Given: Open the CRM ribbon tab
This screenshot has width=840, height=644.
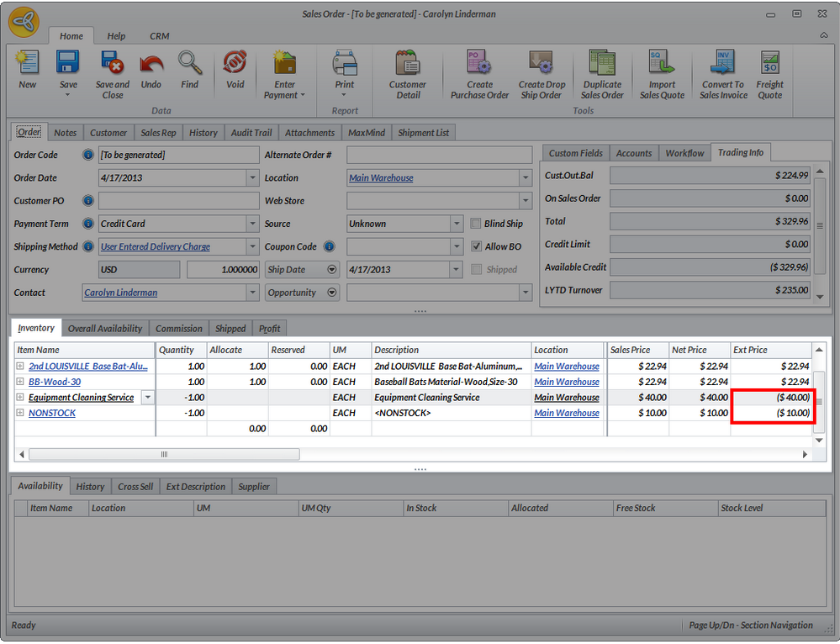Looking at the screenshot, I should (x=160, y=36).
